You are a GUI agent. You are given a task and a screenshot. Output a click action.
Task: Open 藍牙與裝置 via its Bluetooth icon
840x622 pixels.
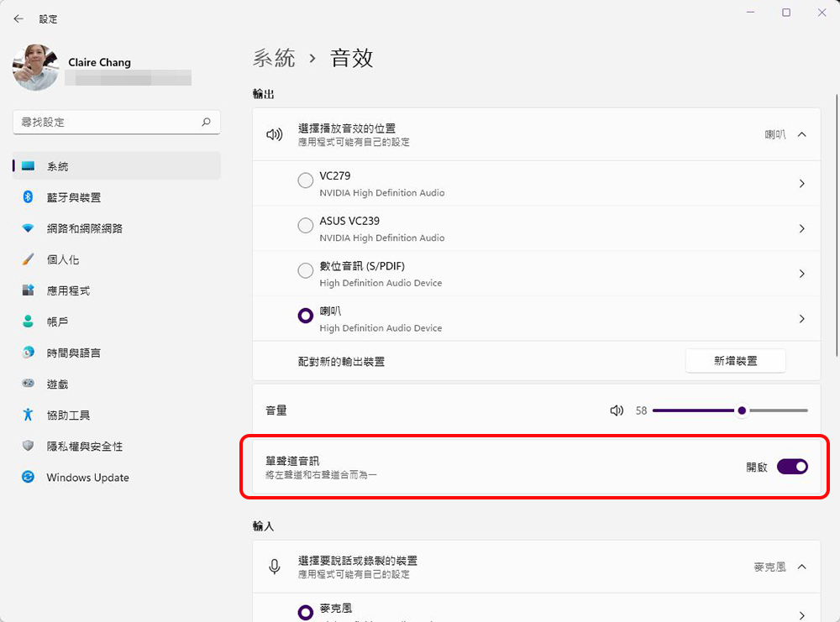click(x=28, y=197)
